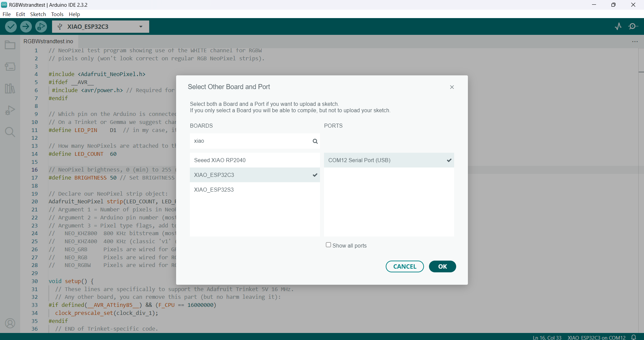Open the Edit menu
The image size is (644, 340).
(x=20, y=14)
